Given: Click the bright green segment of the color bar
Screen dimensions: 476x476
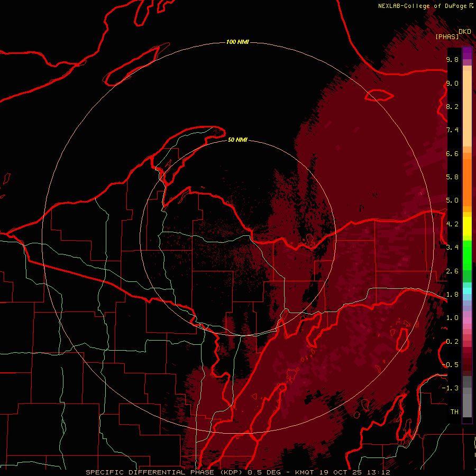Looking at the screenshot, I should 467,255.
